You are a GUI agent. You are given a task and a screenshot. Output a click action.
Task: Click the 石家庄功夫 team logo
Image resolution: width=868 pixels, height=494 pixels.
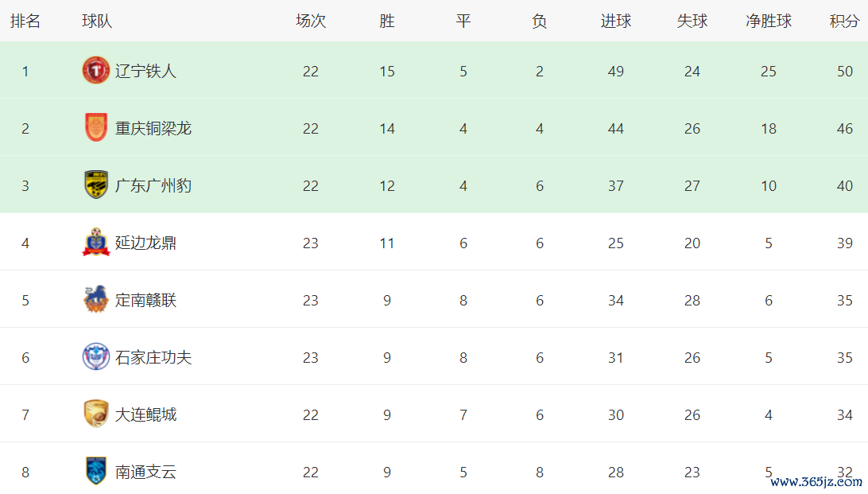[x=96, y=357]
